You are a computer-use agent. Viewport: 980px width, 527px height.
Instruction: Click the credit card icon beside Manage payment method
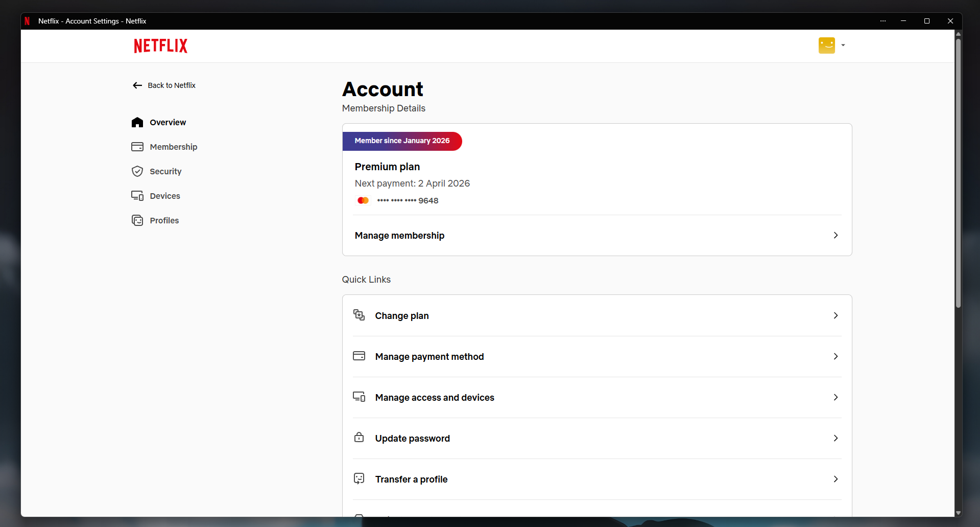359,356
